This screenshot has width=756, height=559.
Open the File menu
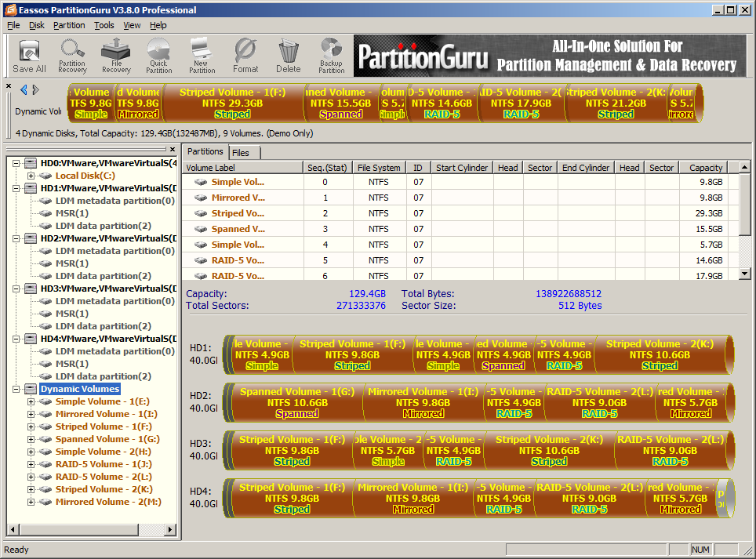click(13, 26)
